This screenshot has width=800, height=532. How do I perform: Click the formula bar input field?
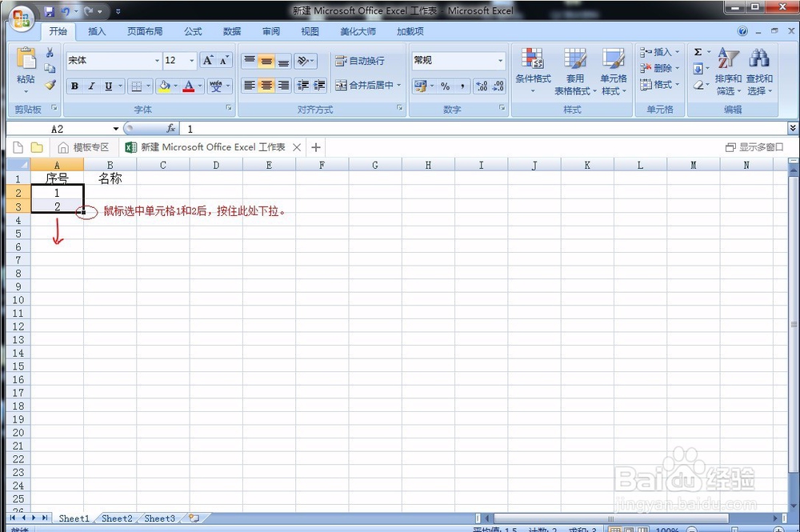tap(485, 129)
